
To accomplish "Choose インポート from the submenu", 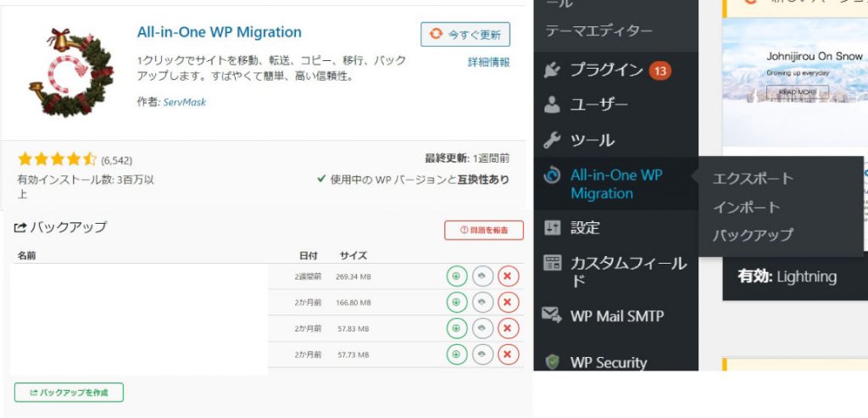I will click(747, 207).
